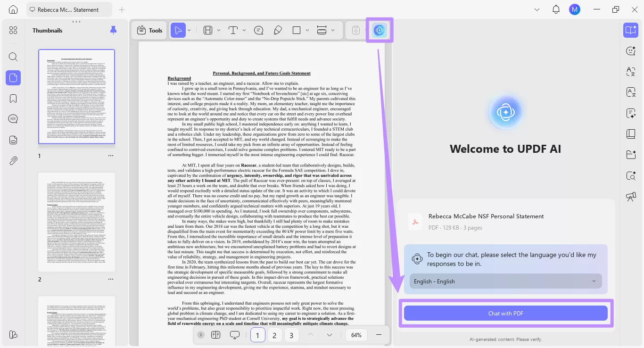644x348 pixels.
Task: Click the highlighted UPDF AI icon
Action: (x=380, y=30)
